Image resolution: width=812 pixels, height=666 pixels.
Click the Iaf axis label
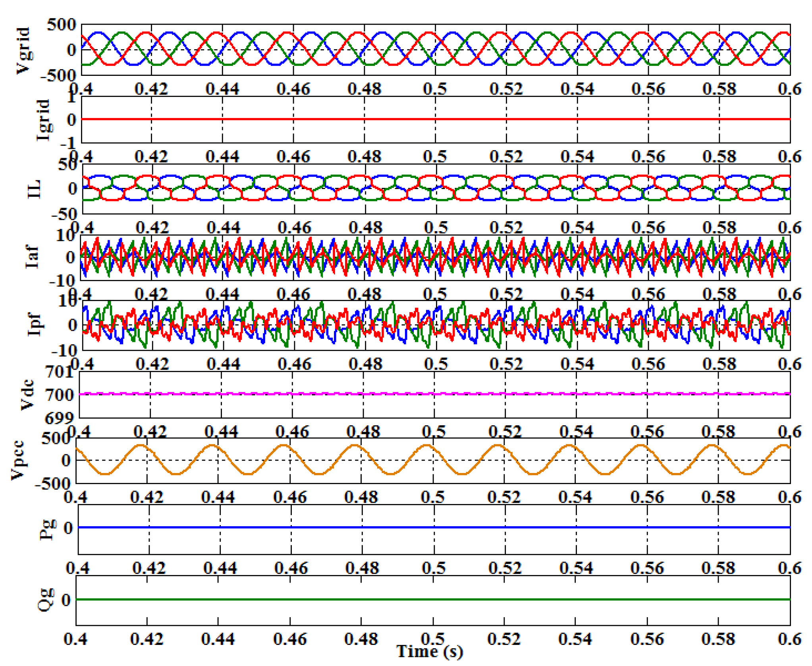pyautogui.click(x=33, y=257)
